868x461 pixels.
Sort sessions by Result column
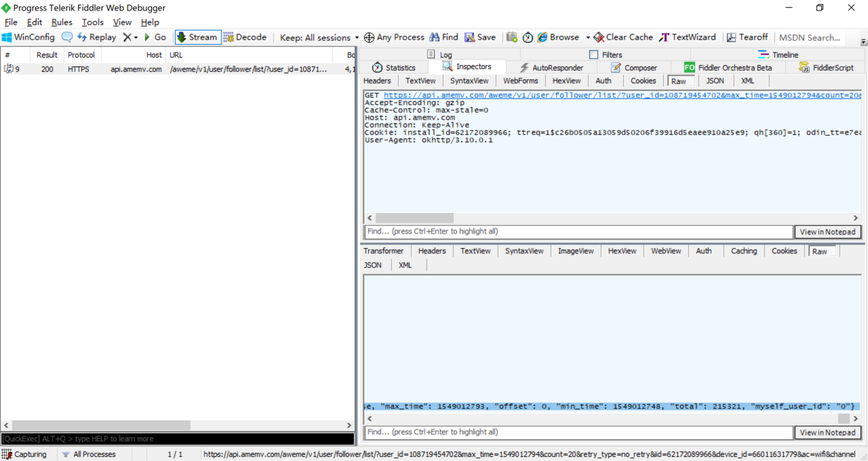coord(47,55)
